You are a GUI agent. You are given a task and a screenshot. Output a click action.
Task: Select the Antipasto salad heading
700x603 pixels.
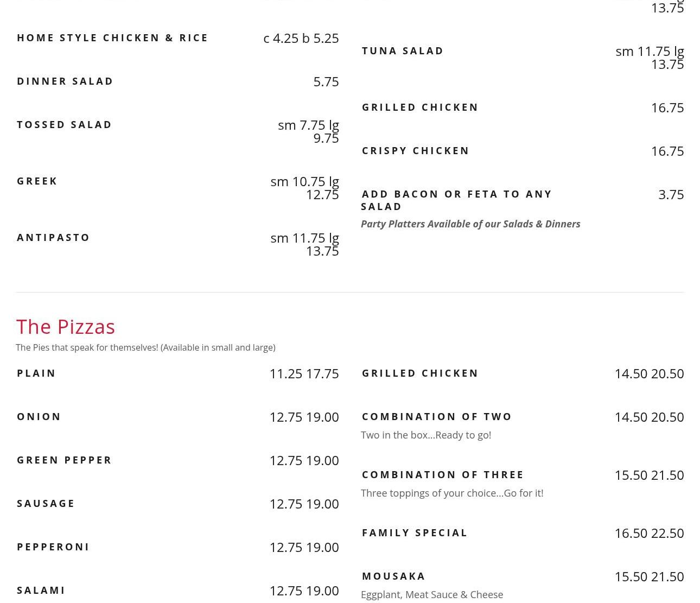point(53,238)
